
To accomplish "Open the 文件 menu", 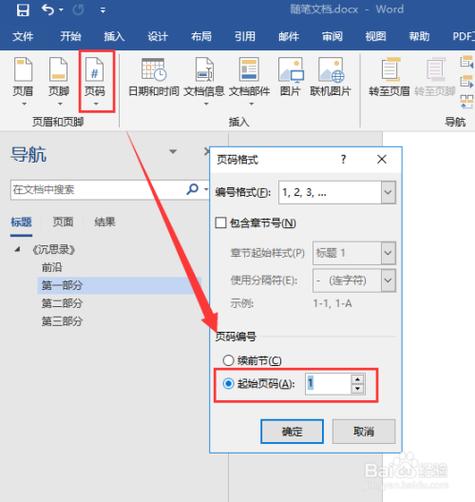I will pyautogui.click(x=23, y=36).
